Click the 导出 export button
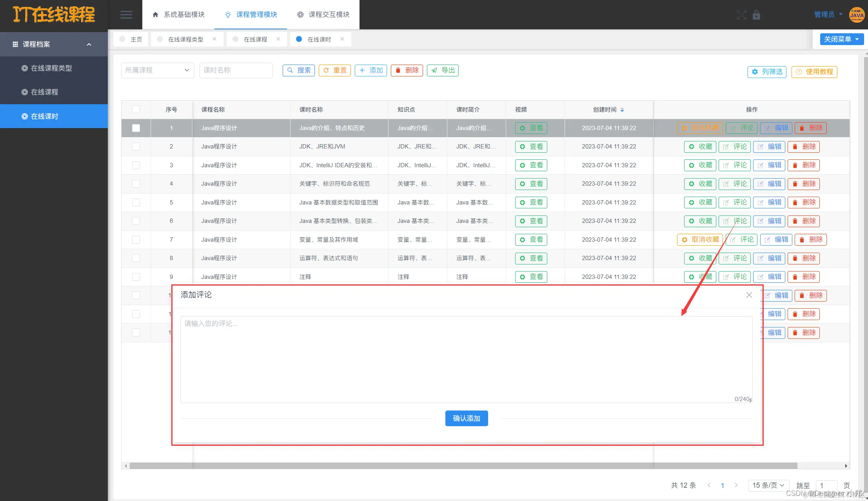 point(443,70)
